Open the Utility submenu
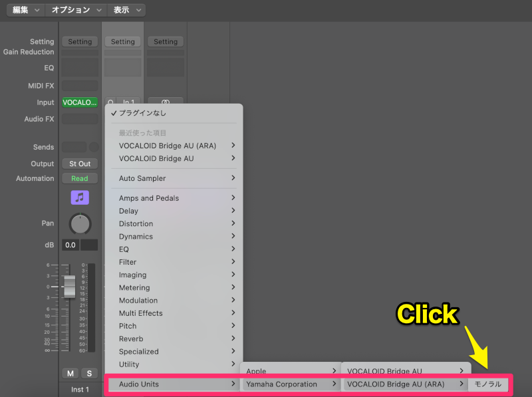 [174, 364]
